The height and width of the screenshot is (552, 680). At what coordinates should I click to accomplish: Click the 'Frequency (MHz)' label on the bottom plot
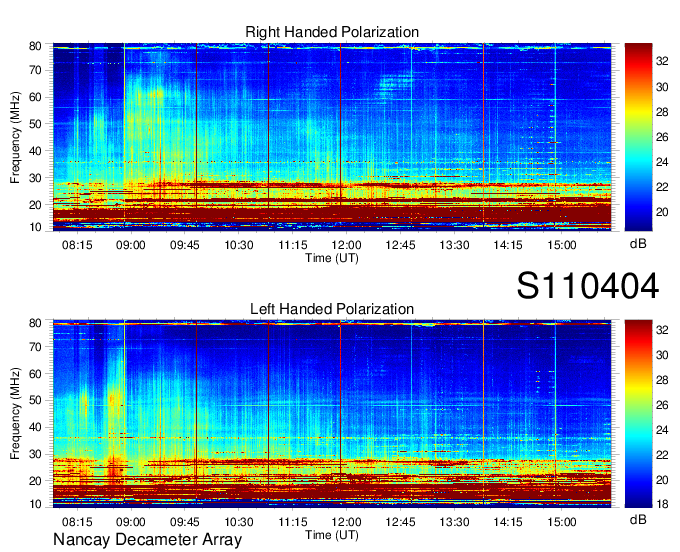click(x=15, y=414)
